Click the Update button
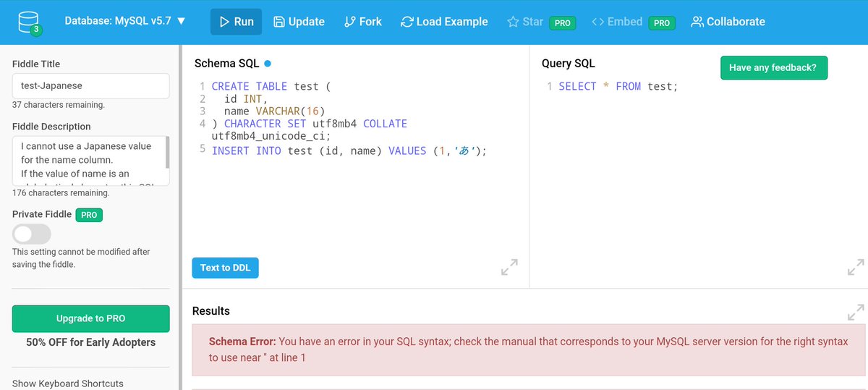The image size is (868, 390). [299, 22]
